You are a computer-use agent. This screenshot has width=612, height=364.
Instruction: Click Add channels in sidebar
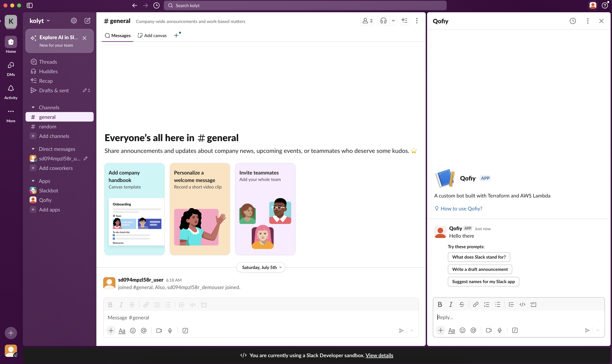tap(60, 136)
